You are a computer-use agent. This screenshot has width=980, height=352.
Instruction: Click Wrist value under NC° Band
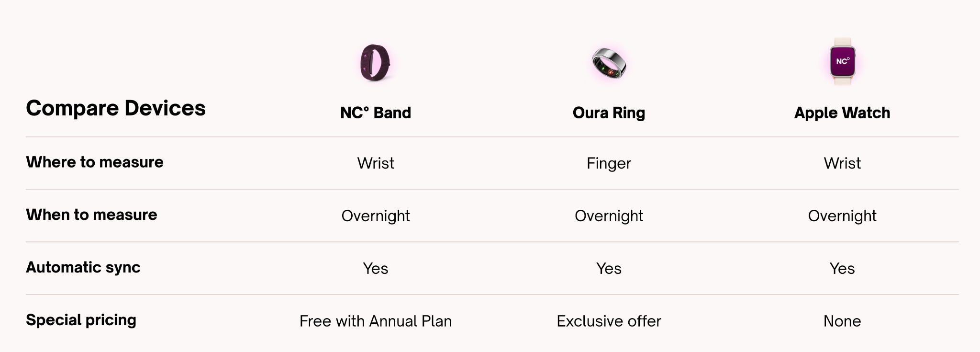click(x=376, y=163)
